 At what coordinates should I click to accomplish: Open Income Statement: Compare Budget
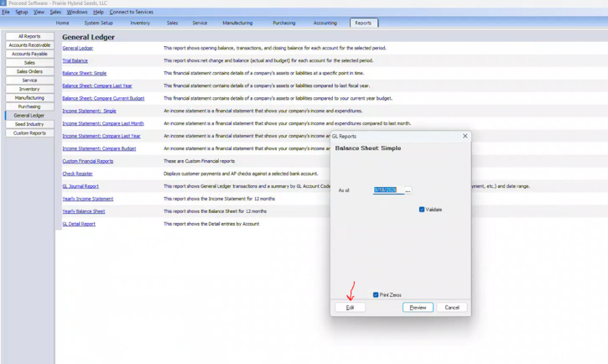tap(99, 148)
